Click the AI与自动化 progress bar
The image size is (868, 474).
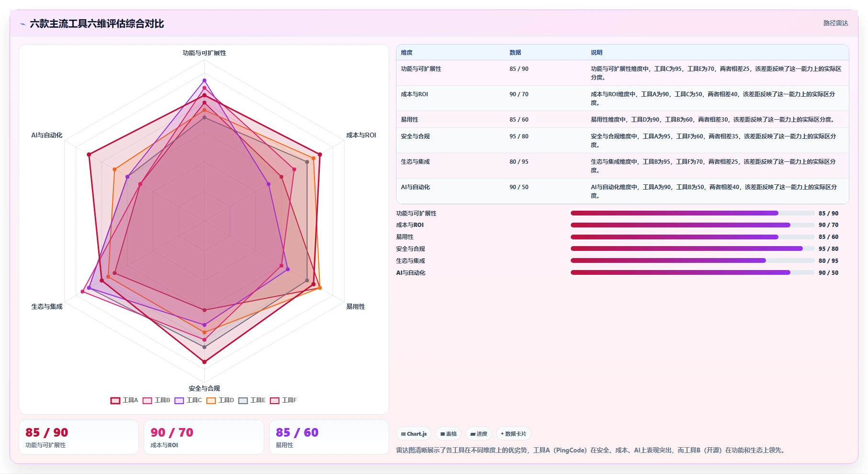[692, 272]
